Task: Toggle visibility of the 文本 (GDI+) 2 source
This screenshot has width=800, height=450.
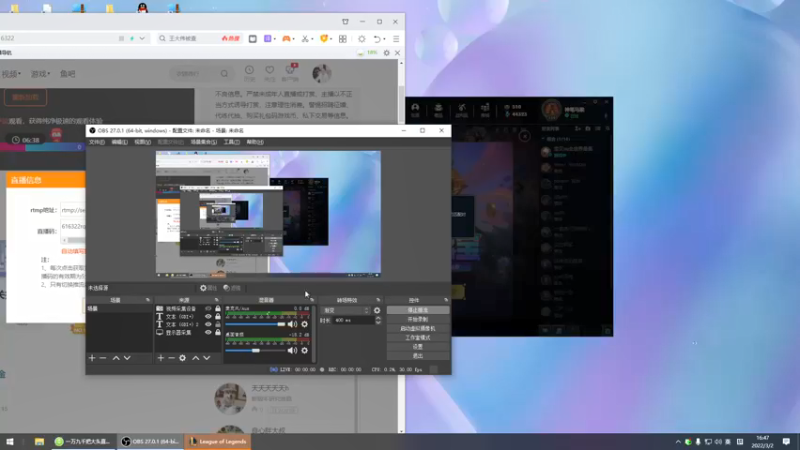Action: (x=208, y=324)
